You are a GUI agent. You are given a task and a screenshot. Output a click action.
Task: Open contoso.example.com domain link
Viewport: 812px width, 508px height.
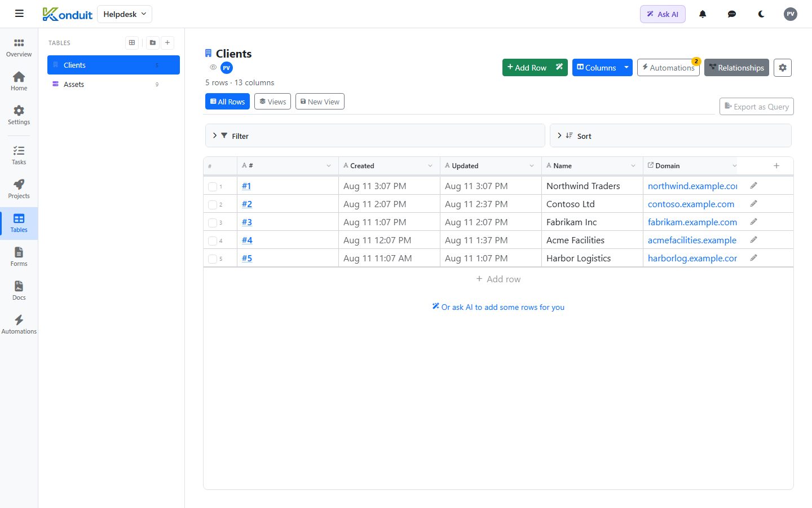(691, 204)
